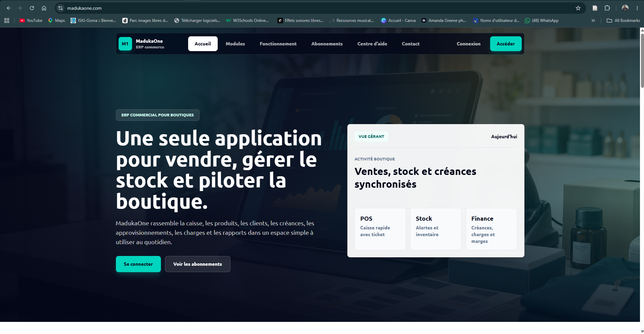The image size is (644, 334).
Task: Click the ERP COMMERCIAL POUR BOUTIQUES badge
Action: point(158,115)
